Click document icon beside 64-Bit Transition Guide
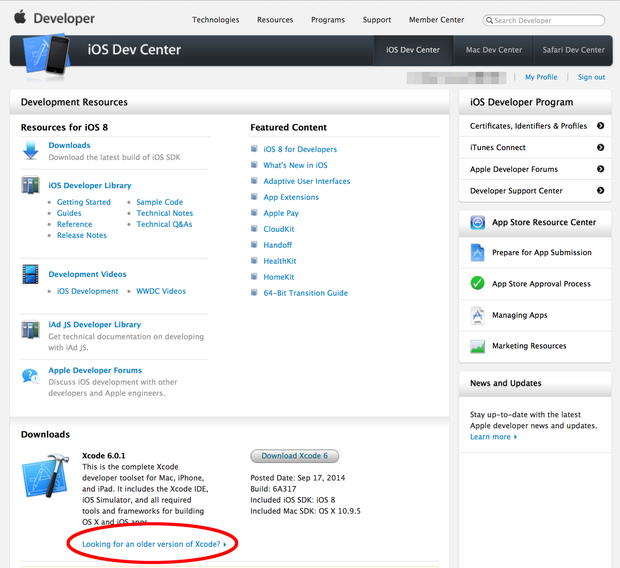 [254, 292]
